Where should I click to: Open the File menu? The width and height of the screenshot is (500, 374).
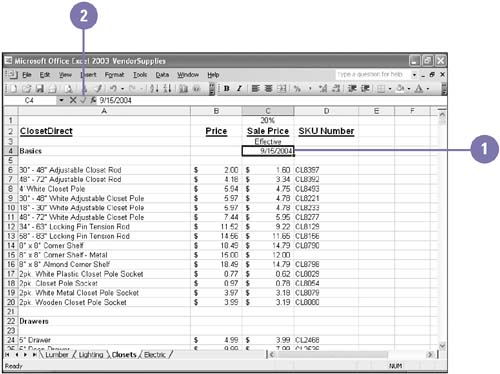[27, 75]
